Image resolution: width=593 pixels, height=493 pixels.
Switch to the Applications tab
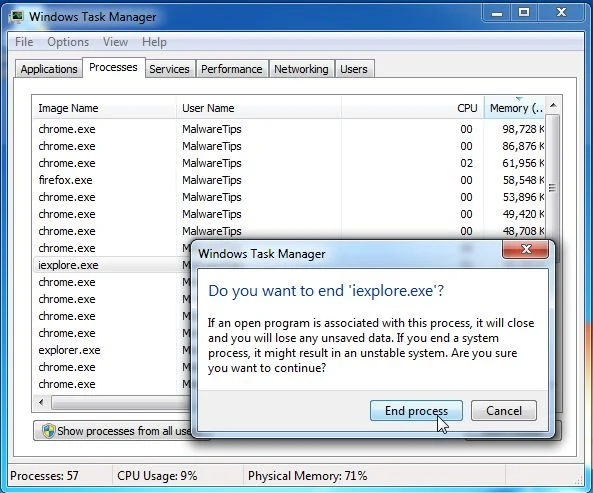click(49, 69)
